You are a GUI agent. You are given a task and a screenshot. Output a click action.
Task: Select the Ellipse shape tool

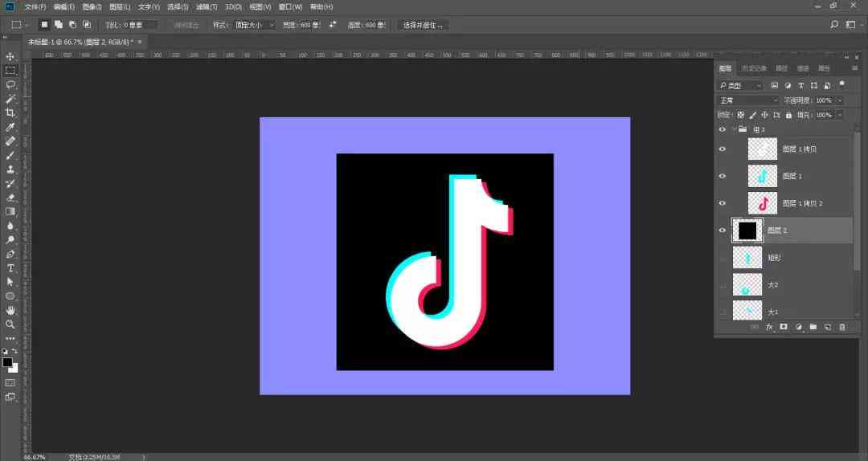pos(10,296)
